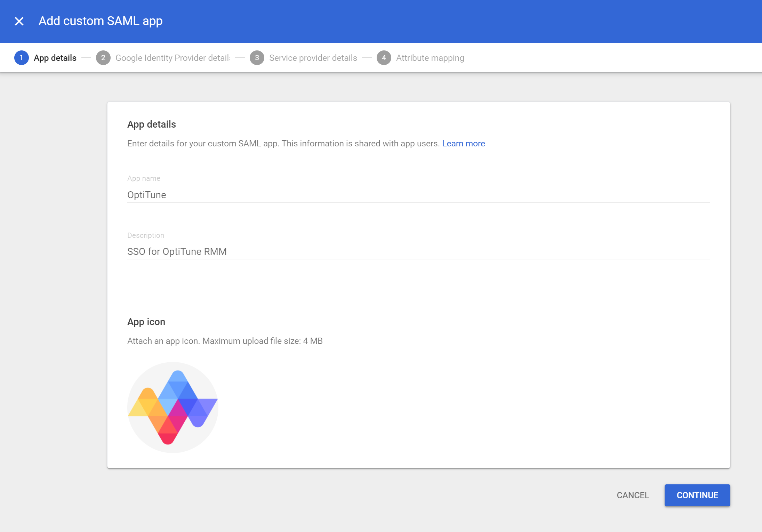
Task: Click the CONTINUE button
Action: pos(697,495)
